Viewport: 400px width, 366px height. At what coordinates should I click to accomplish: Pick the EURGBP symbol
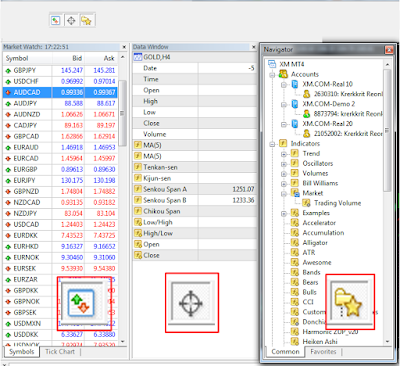pos(60,169)
